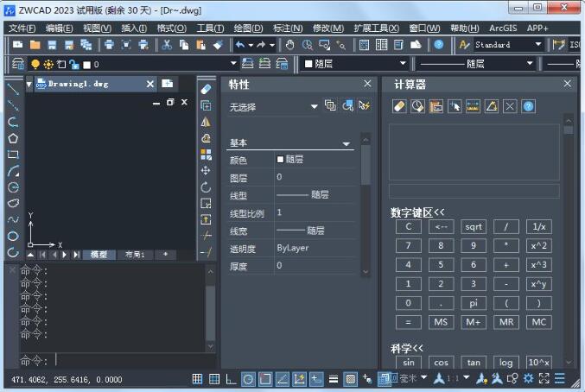Image resolution: width=585 pixels, height=392 pixels.
Task: Click the Erase tool icon
Action: [206, 89]
